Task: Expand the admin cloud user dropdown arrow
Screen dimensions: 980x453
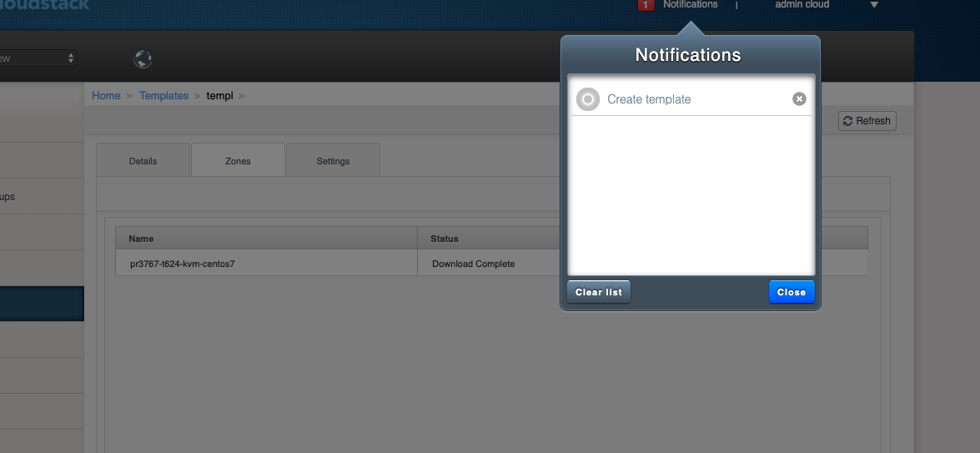Action: point(874,5)
